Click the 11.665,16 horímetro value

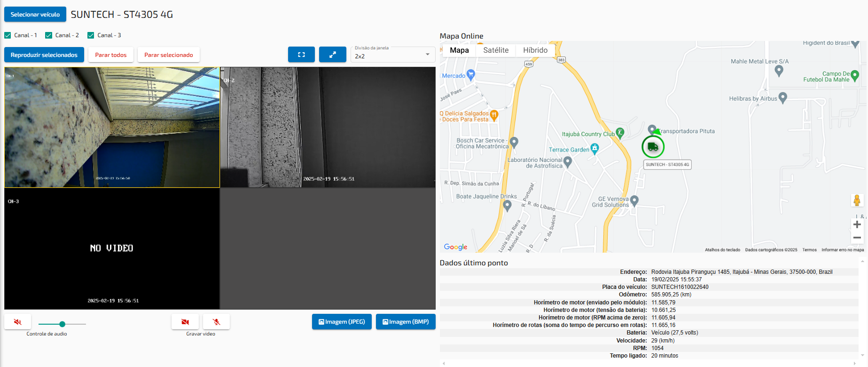point(663,325)
